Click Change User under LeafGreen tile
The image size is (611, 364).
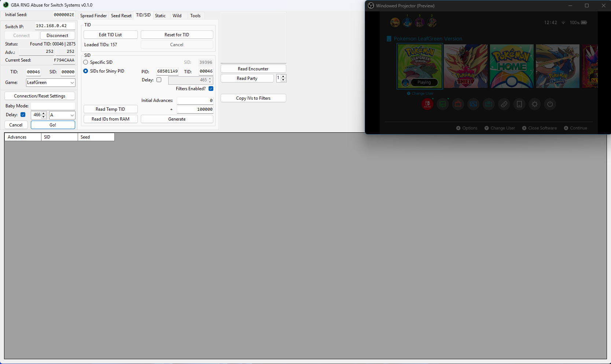pos(420,93)
